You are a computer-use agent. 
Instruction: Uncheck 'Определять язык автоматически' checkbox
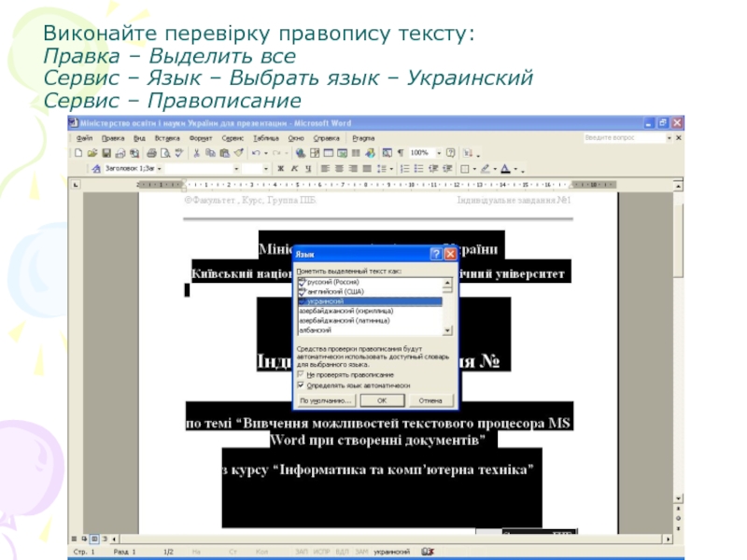coord(302,385)
